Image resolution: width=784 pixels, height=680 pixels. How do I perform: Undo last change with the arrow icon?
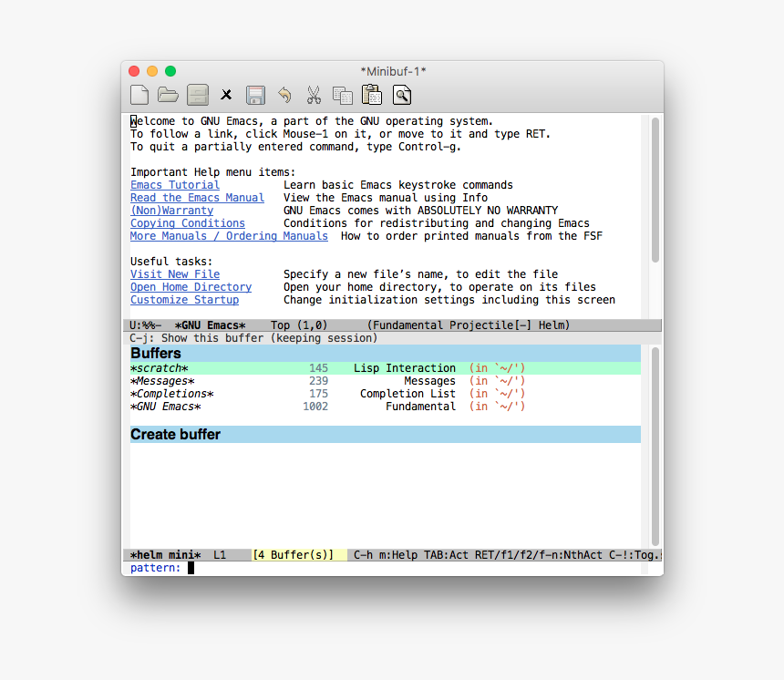click(x=284, y=95)
